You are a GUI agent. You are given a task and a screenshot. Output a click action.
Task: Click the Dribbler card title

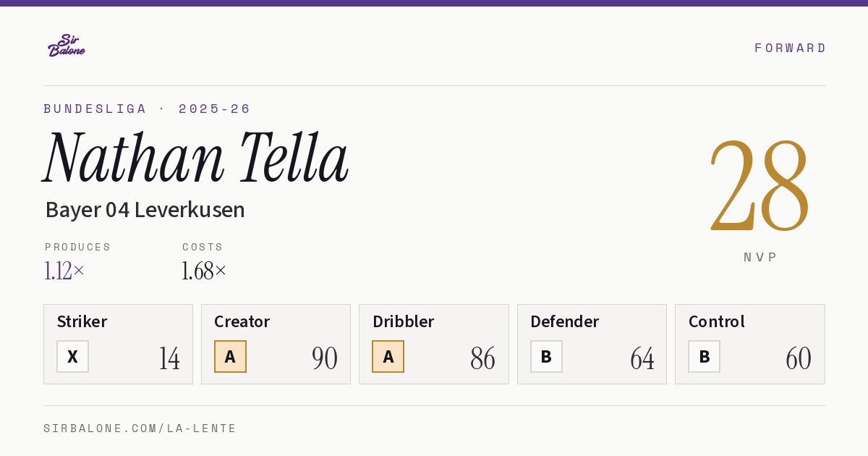[x=404, y=321]
